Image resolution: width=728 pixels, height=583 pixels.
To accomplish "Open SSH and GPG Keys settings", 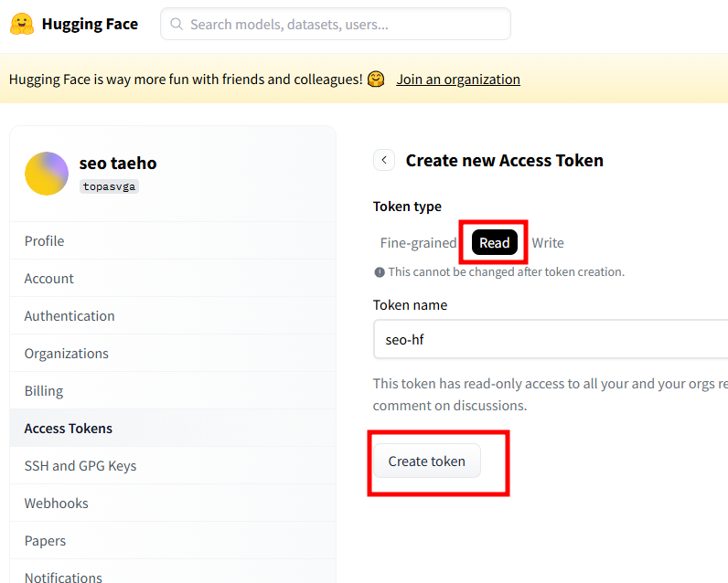I will pos(80,466).
